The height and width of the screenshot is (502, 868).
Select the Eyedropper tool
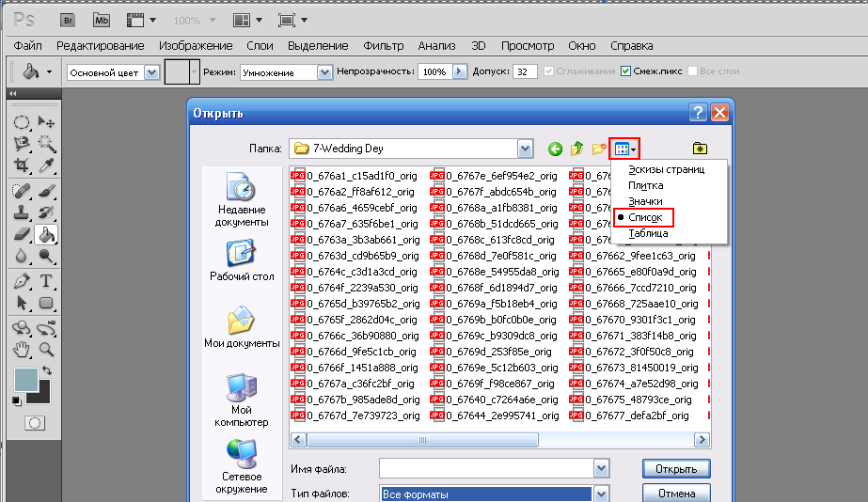(45, 166)
